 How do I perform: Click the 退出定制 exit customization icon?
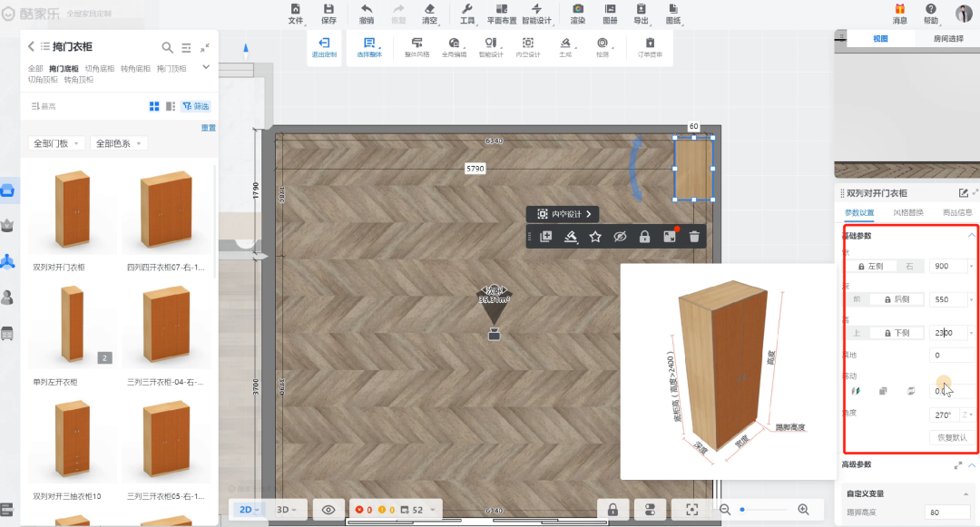tap(324, 44)
